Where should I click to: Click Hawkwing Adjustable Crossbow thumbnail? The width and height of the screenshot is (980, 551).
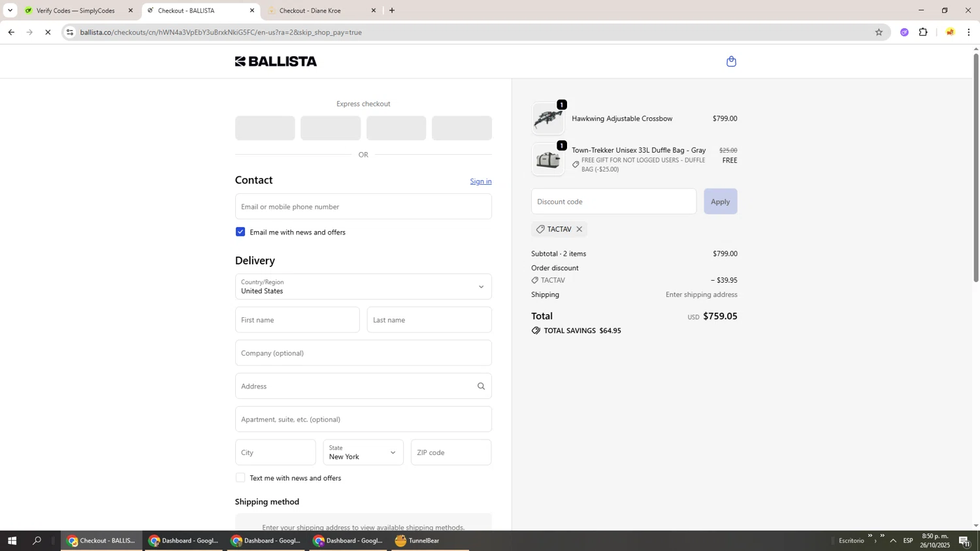point(548,119)
